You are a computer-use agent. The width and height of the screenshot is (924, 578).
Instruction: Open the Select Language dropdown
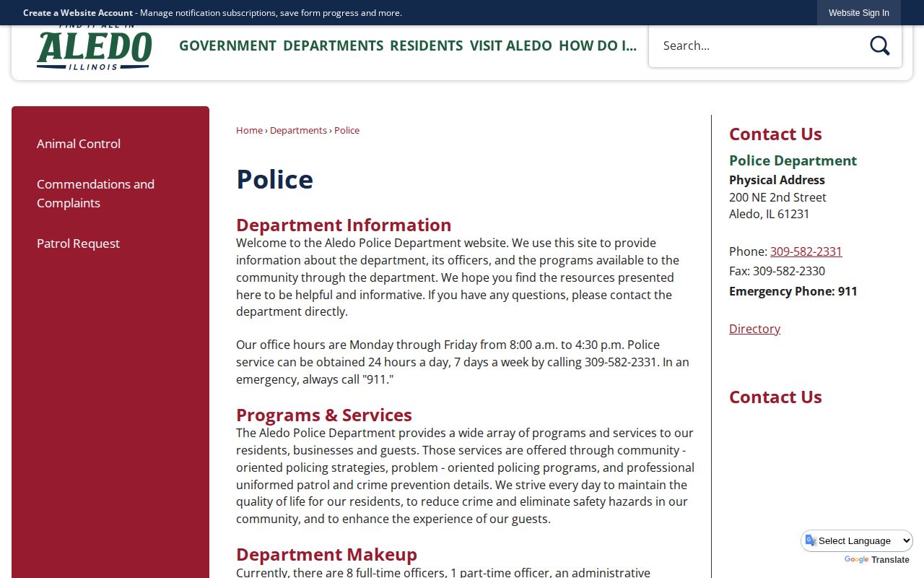[x=857, y=540]
